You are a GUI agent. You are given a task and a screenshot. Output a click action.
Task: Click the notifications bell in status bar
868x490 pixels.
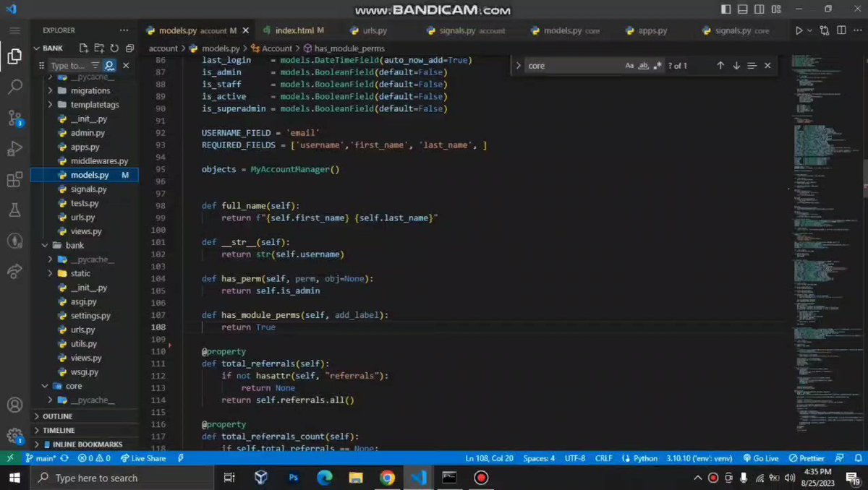point(857,458)
